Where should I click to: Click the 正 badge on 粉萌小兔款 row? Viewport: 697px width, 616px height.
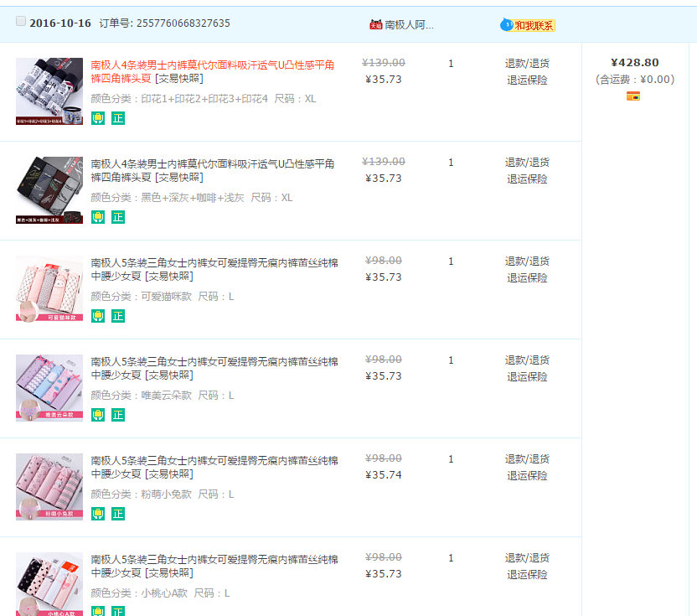tap(118, 514)
